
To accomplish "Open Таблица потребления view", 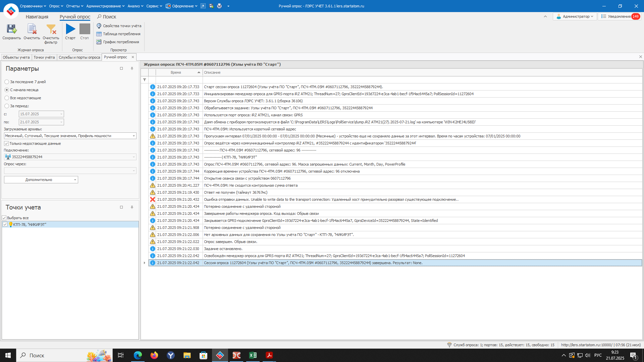I will (x=118, y=34).
